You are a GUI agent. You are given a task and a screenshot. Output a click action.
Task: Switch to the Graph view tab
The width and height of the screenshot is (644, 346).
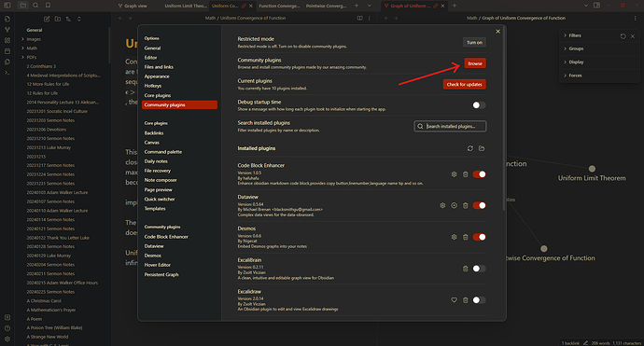pyautogui.click(x=133, y=6)
